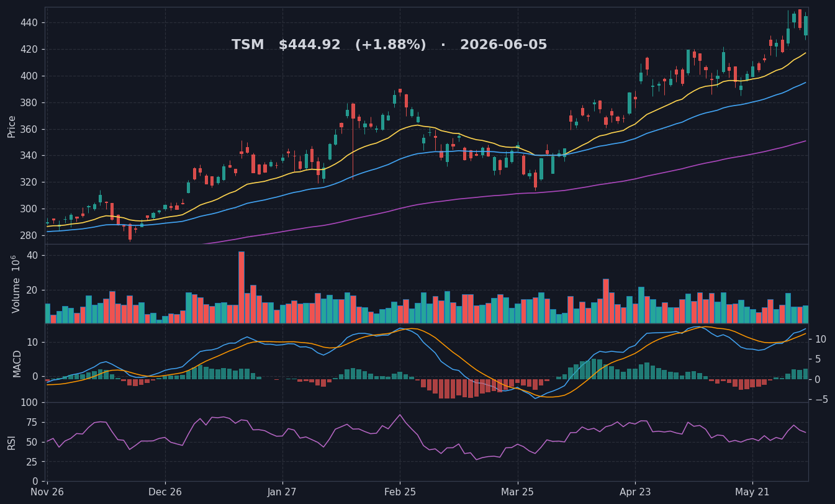Click the 320 price tick label
Screen dimensions: 835x504
pyautogui.click(x=29, y=182)
